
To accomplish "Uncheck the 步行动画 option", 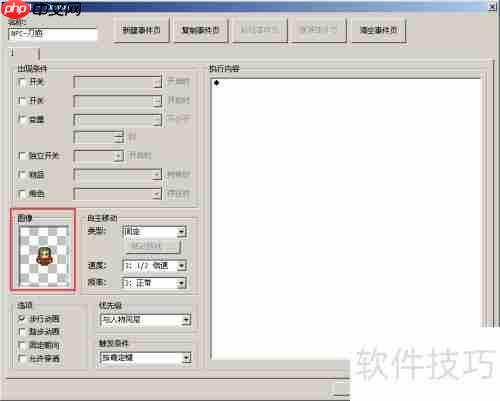I will point(22,319).
